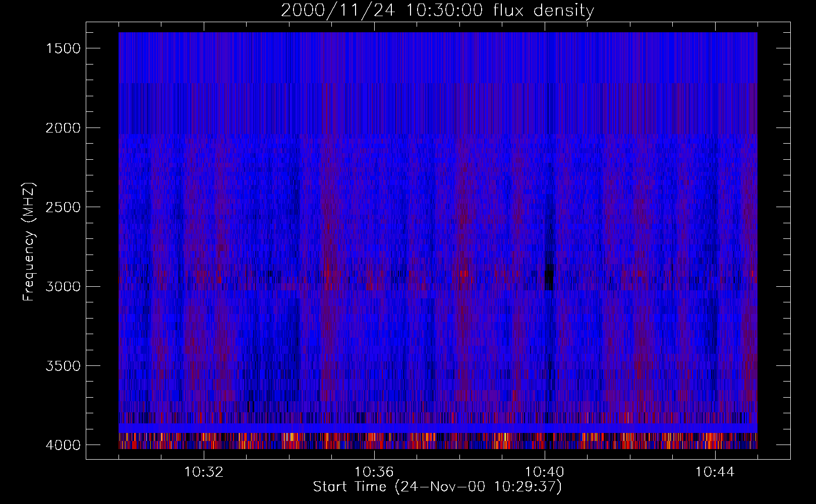Click the 3000 frequency tick label
This screenshot has height=504, width=816.
[63, 287]
